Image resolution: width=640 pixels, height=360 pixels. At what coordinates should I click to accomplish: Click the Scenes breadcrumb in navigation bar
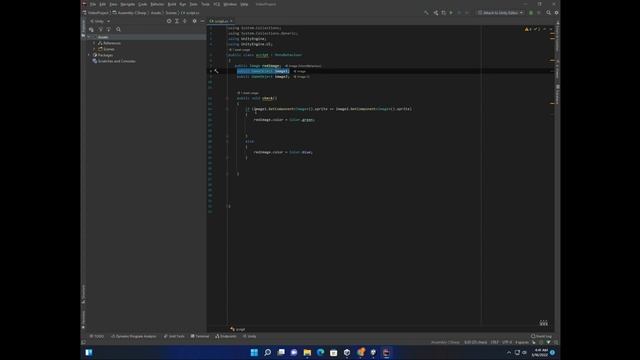pos(171,13)
